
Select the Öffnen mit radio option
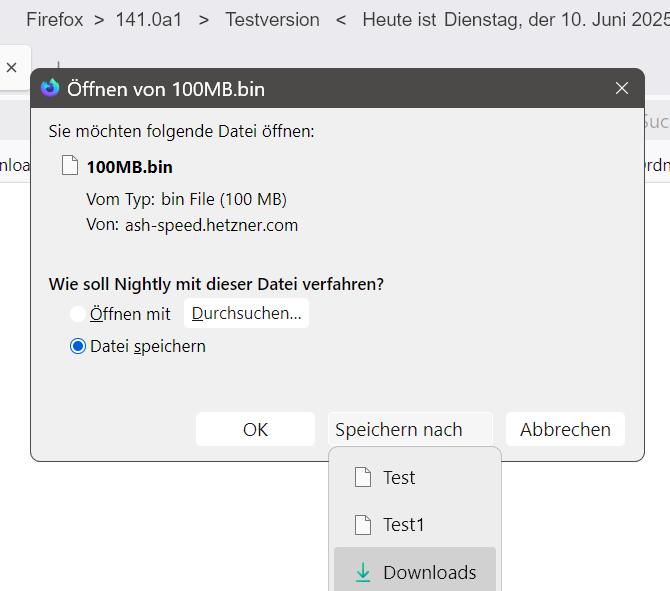click(x=78, y=314)
